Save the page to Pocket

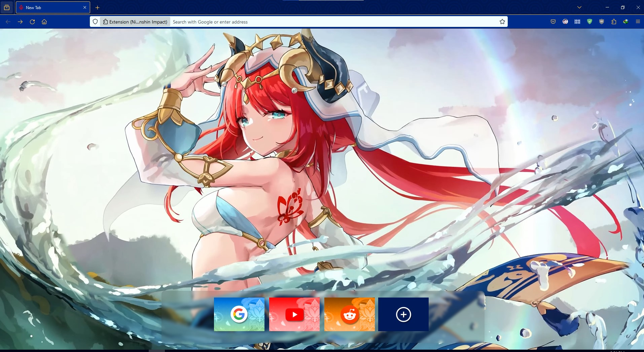[x=553, y=22]
